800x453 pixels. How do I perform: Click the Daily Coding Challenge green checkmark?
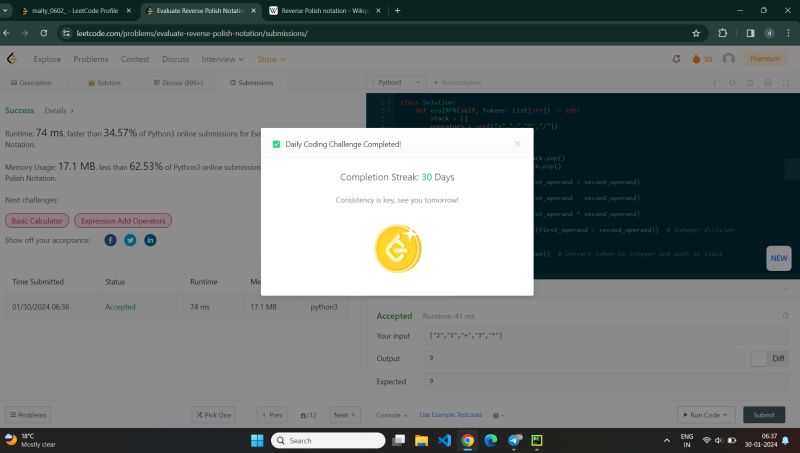click(x=277, y=144)
